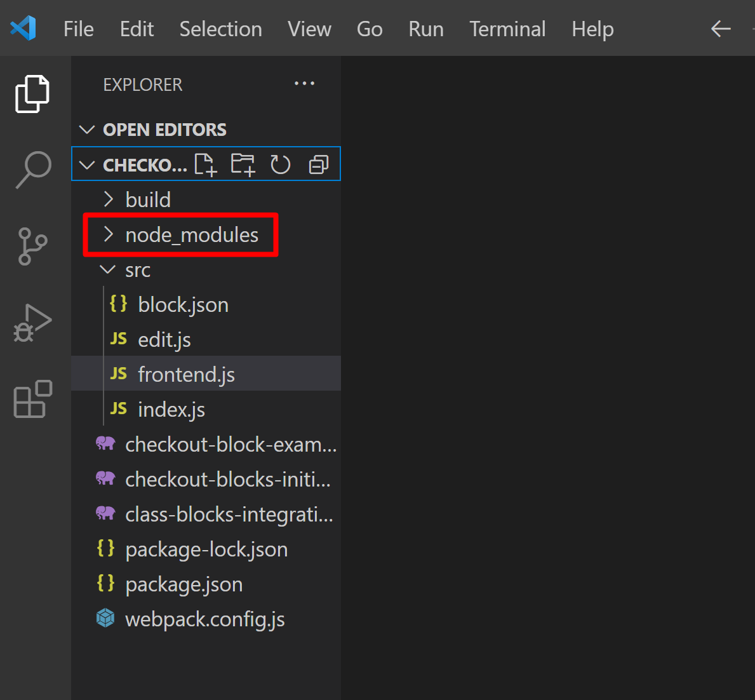Screen dimensions: 755x700
Task: Open the File menu
Action: click(x=79, y=29)
